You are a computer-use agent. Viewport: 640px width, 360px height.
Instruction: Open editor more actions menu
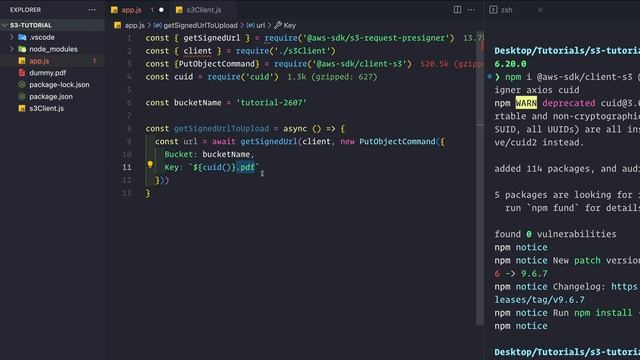click(471, 10)
